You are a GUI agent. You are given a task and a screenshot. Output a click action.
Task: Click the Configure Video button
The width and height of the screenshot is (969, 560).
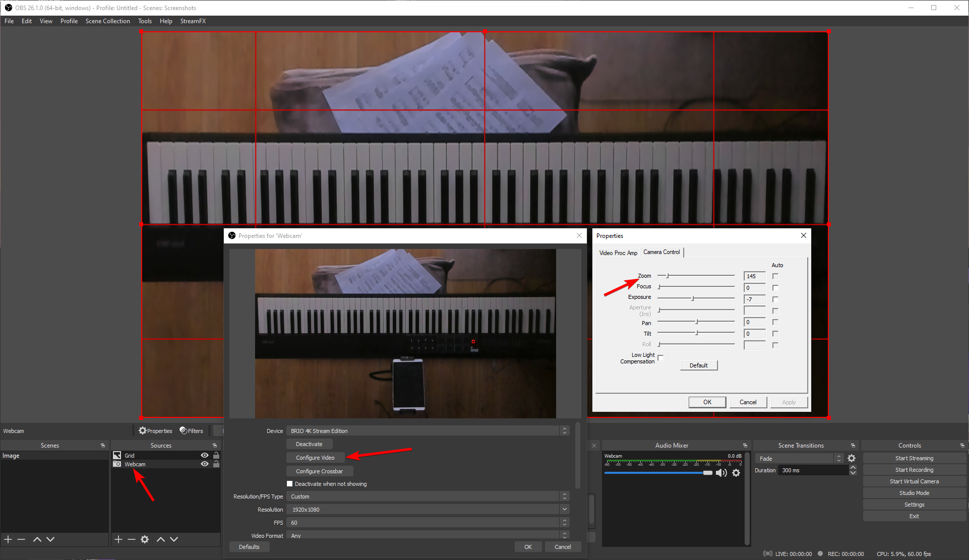click(315, 458)
